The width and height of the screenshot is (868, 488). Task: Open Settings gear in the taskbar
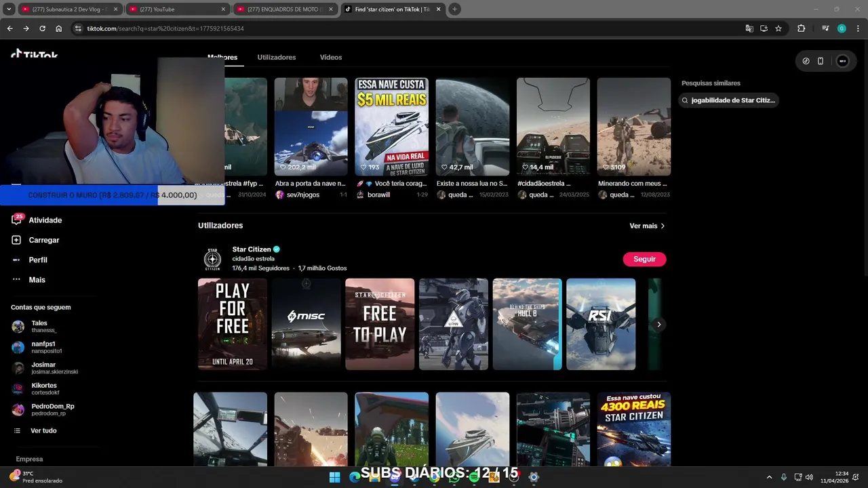pyautogui.click(x=534, y=477)
